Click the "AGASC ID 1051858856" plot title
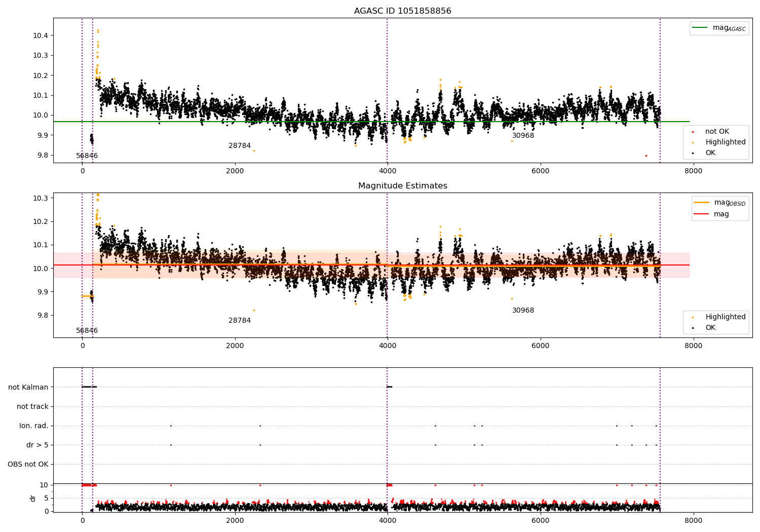760x532 pixels. [x=402, y=11]
